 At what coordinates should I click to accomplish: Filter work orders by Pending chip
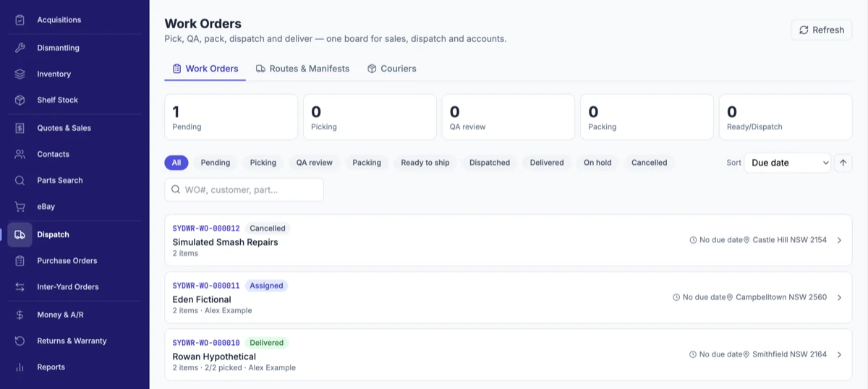tap(216, 163)
